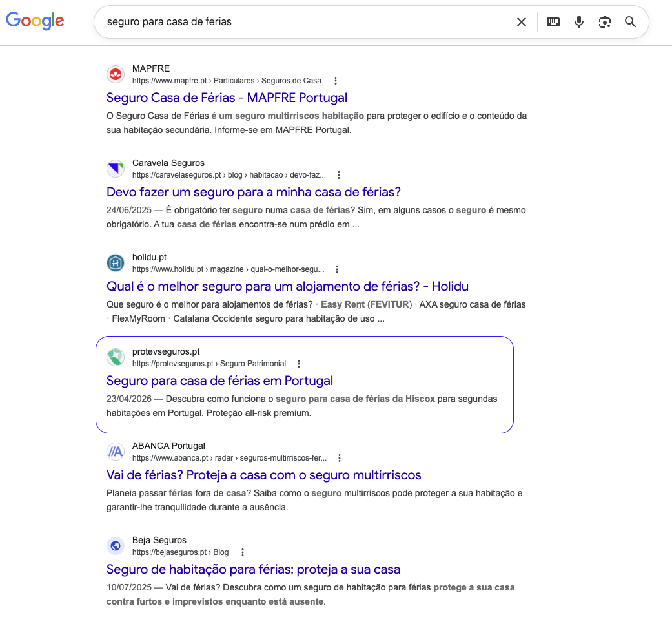Viewport: 672px width, 626px height.
Task: Click the protevseguros.pt favicon
Action: pyautogui.click(x=116, y=358)
